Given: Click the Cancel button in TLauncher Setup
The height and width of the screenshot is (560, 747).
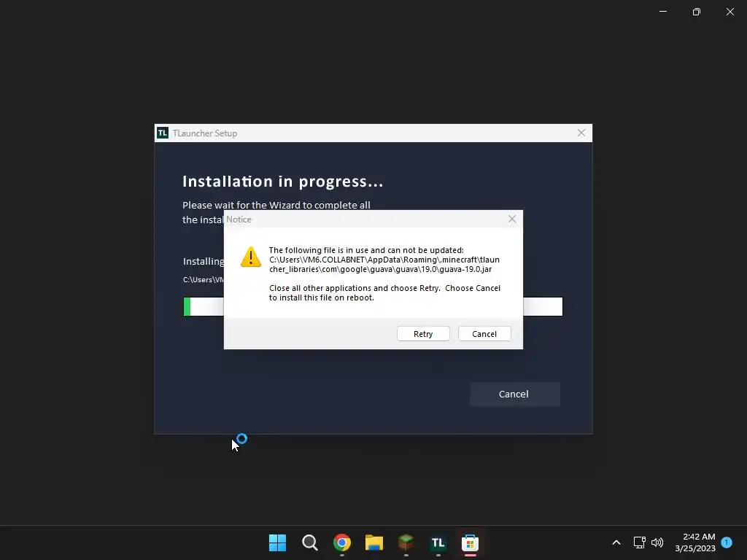Looking at the screenshot, I should (x=514, y=394).
